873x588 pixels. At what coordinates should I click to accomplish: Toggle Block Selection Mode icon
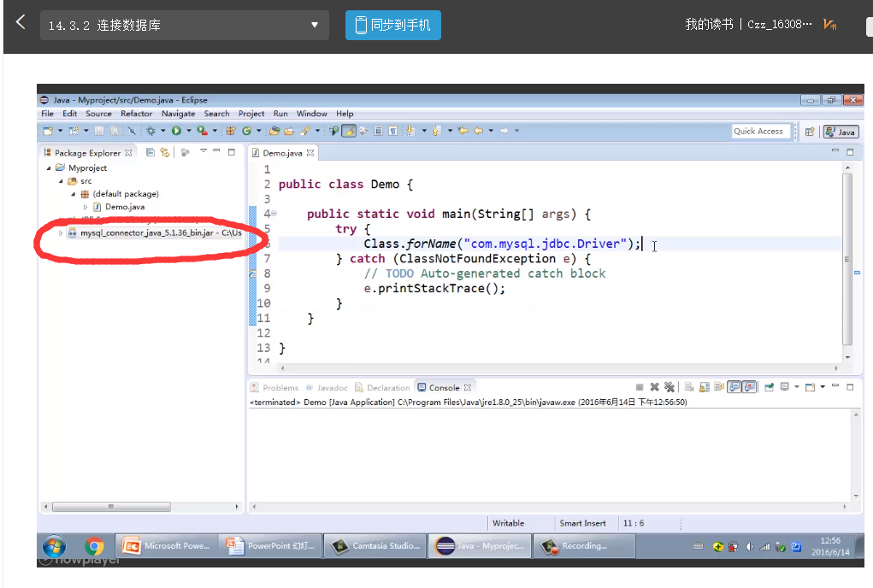(378, 131)
